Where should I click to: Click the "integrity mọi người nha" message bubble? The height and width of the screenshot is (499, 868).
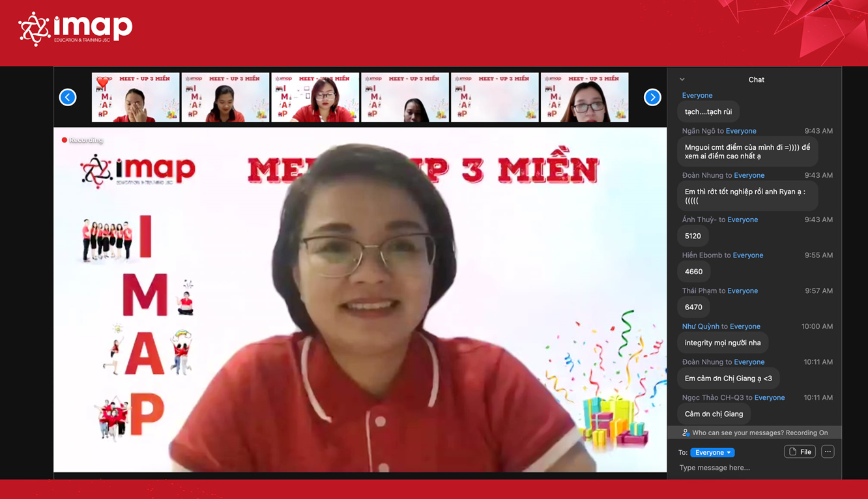723,343
